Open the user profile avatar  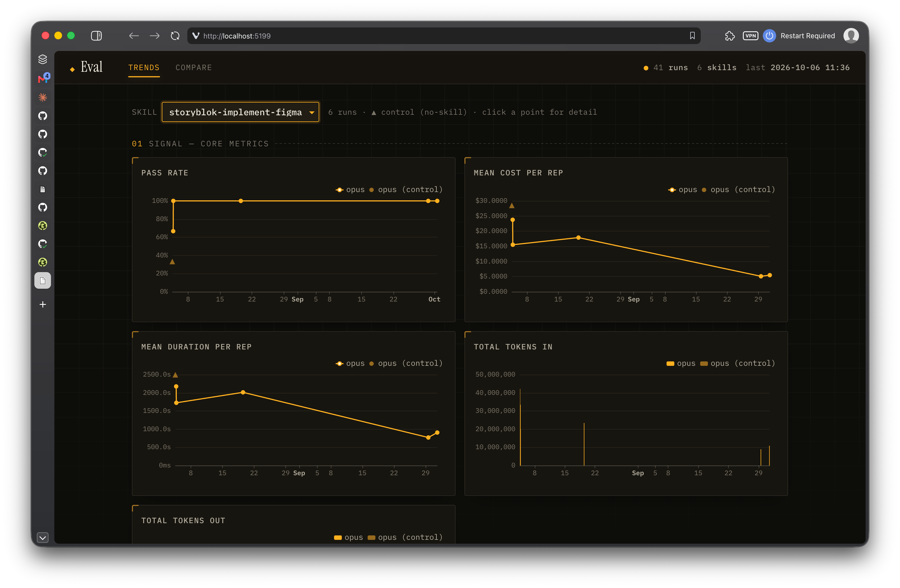point(851,36)
